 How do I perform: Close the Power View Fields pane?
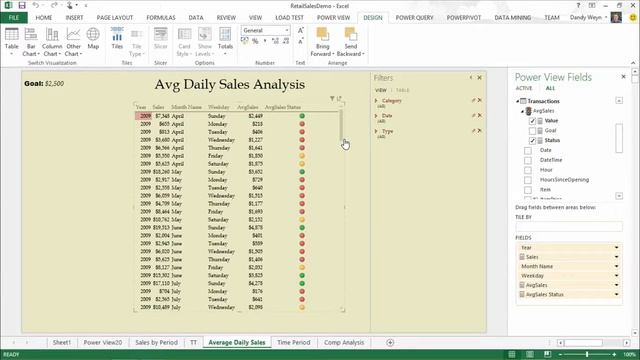[x=623, y=77]
